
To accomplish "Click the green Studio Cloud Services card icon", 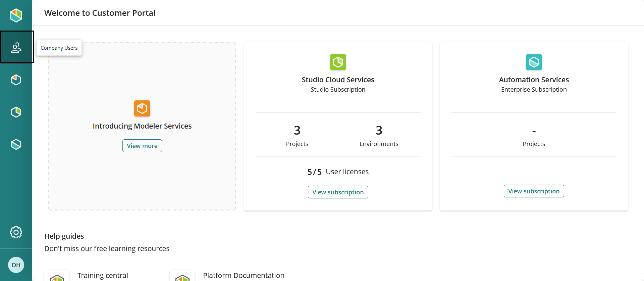I will [338, 62].
